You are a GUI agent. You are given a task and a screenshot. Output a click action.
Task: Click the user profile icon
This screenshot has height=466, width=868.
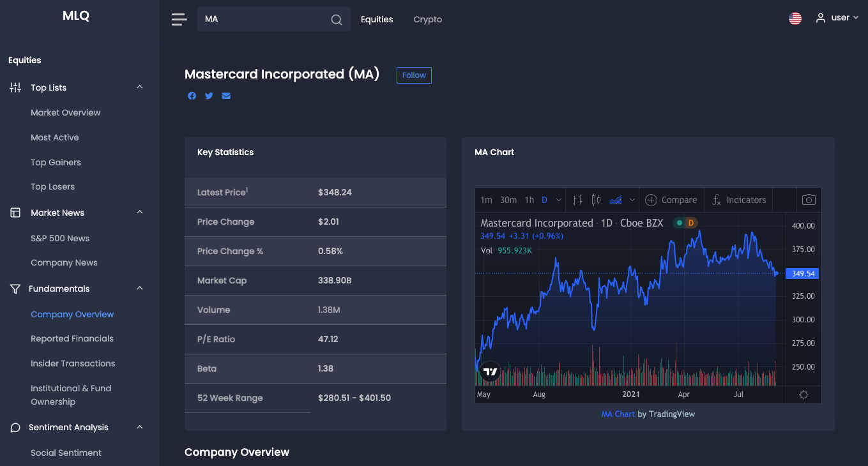click(821, 18)
